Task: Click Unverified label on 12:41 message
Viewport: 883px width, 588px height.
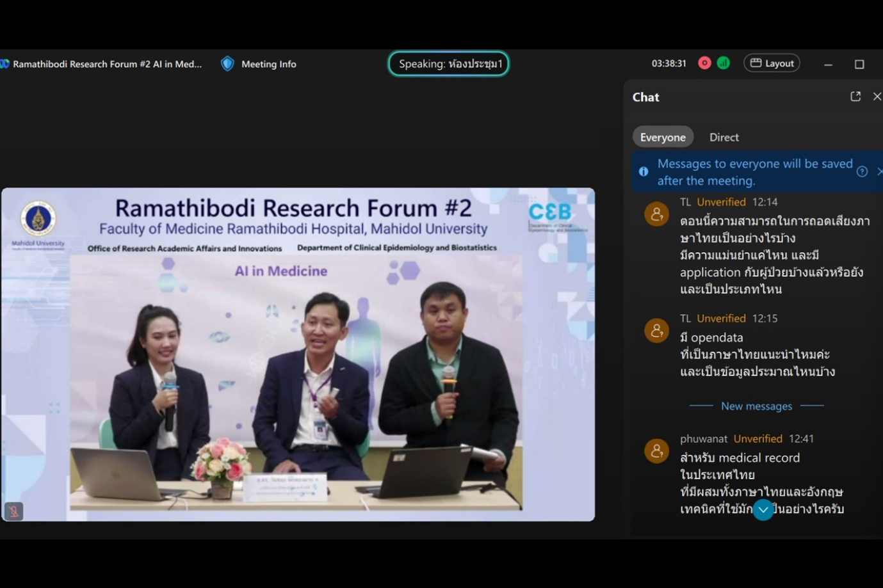Action: click(x=757, y=438)
